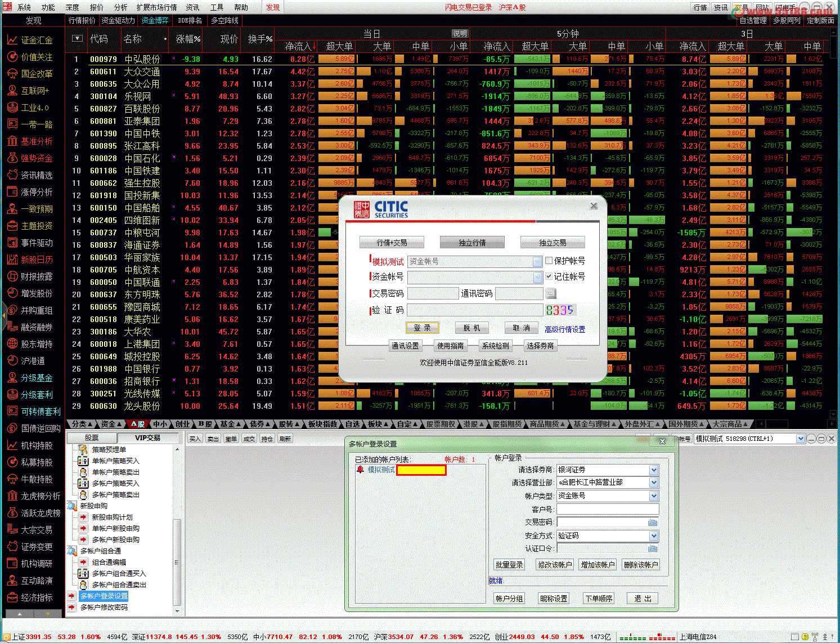The width and height of the screenshot is (840, 643).
Task: Click 通讯设置 button
Action: [405, 346]
